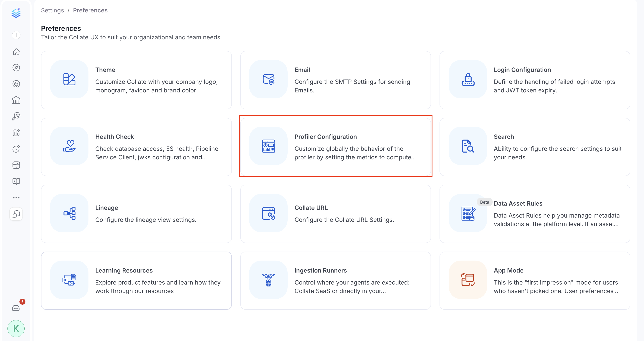This screenshot has height=341, width=644.
Task: Click the Learning Resources media icon
Action: pos(69,280)
